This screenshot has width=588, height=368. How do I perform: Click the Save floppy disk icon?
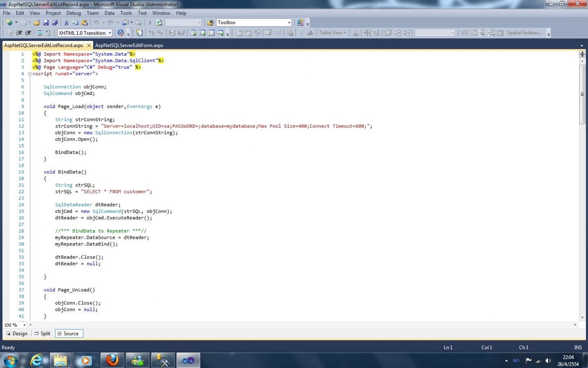[46, 22]
